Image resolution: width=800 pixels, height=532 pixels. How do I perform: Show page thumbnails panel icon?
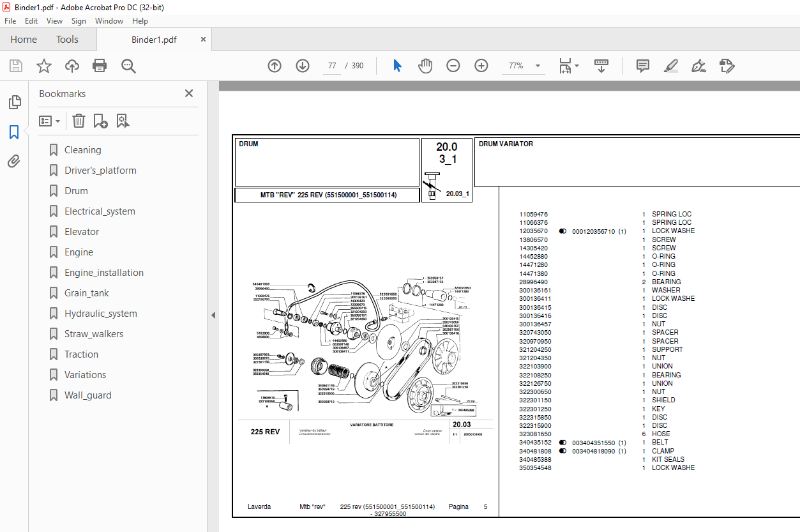[14, 102]
